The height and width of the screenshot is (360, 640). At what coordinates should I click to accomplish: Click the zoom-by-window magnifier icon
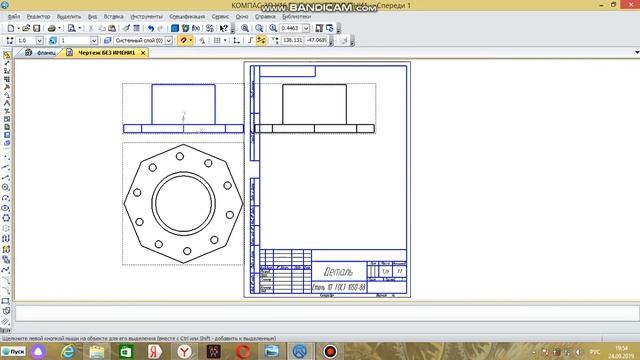(x=273, y=28)
